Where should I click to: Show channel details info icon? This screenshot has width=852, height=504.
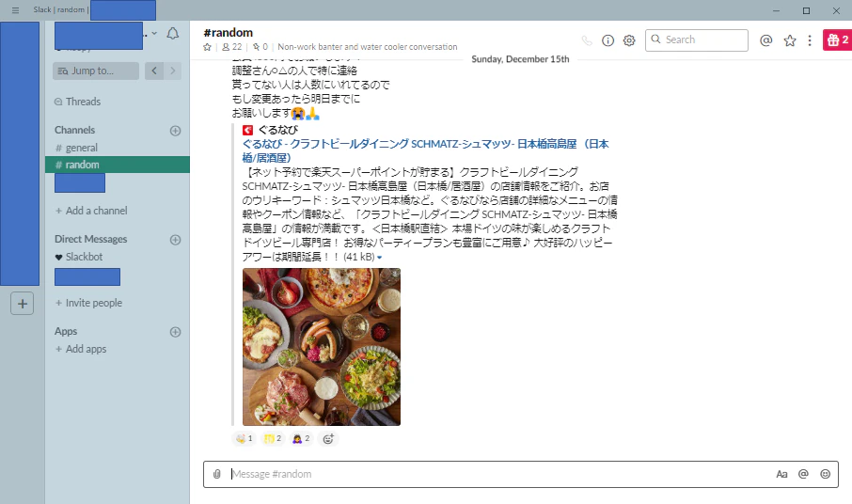coord(608,40)
